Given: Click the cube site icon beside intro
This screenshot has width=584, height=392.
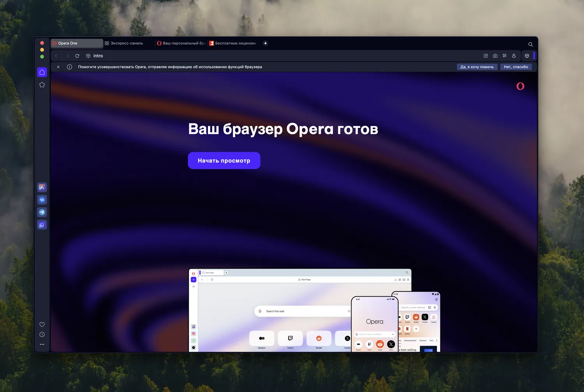Looking at the screenshot, I should click(x=88, y=56).
